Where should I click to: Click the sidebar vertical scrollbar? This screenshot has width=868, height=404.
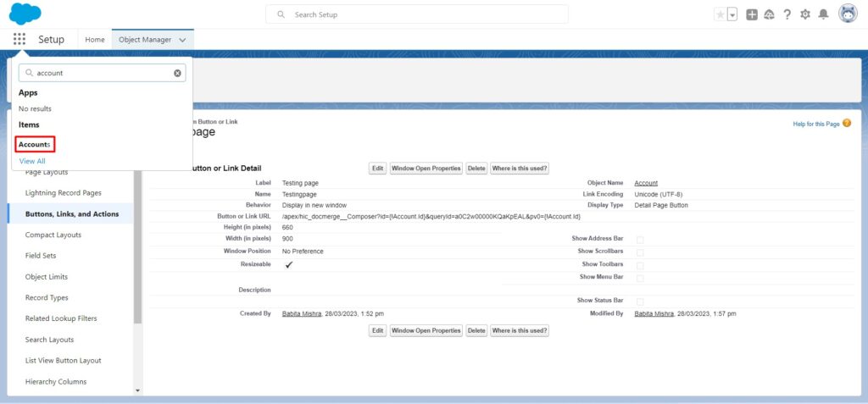pos(138,246)
